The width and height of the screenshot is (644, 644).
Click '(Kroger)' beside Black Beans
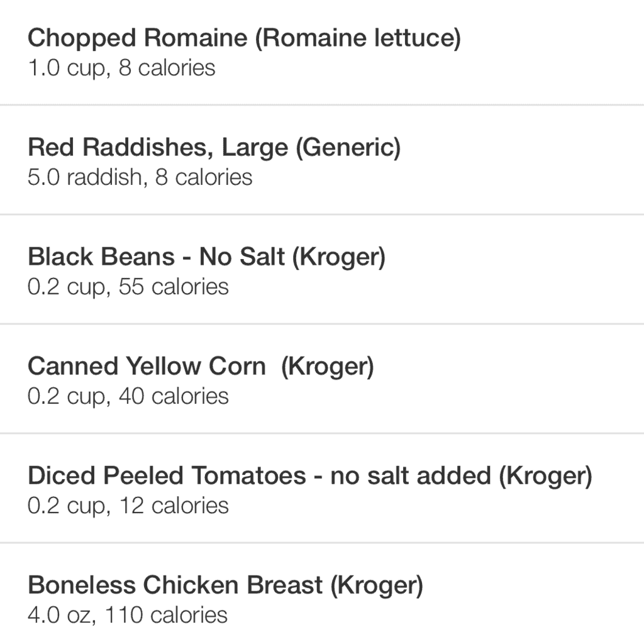(339, 257)
